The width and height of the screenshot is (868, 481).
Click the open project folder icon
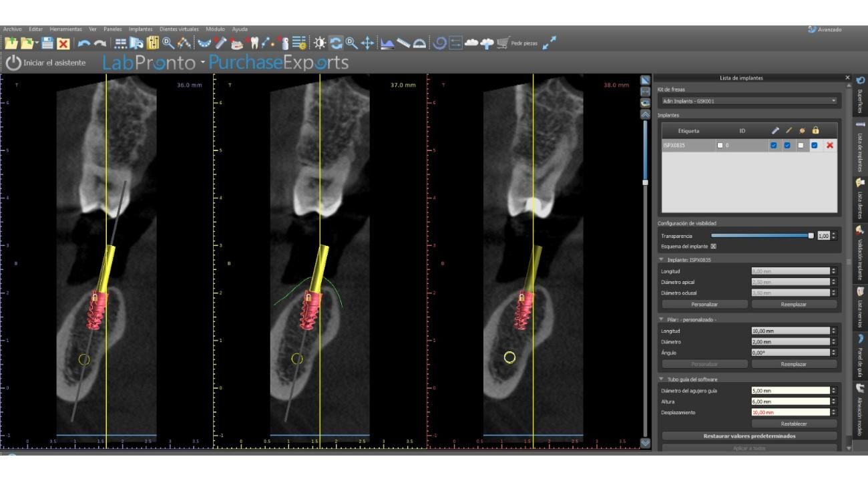click(27, 43)
